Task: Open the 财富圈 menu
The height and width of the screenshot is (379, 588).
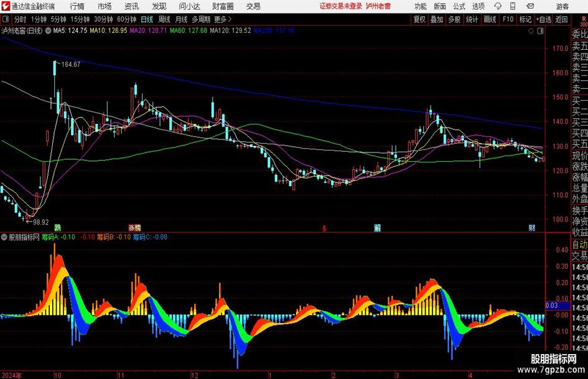Action: pyautogui.click(x=223, y=6)
